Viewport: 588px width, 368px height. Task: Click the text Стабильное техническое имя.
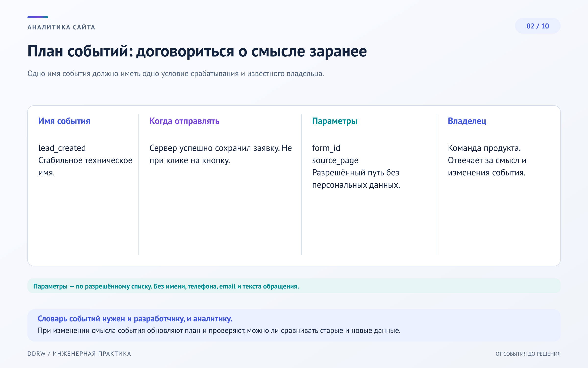[85, 167]
